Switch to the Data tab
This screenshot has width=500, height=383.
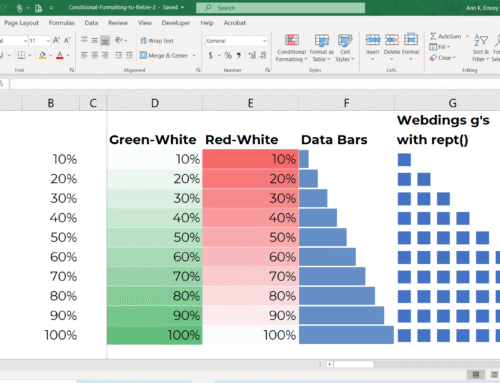coord(91,23)
